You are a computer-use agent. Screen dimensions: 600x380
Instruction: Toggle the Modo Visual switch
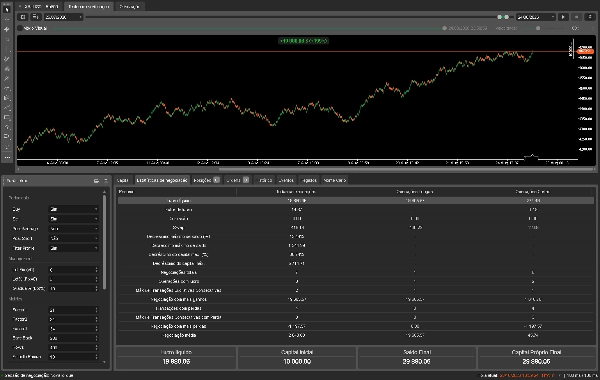(x=20, y=28)
